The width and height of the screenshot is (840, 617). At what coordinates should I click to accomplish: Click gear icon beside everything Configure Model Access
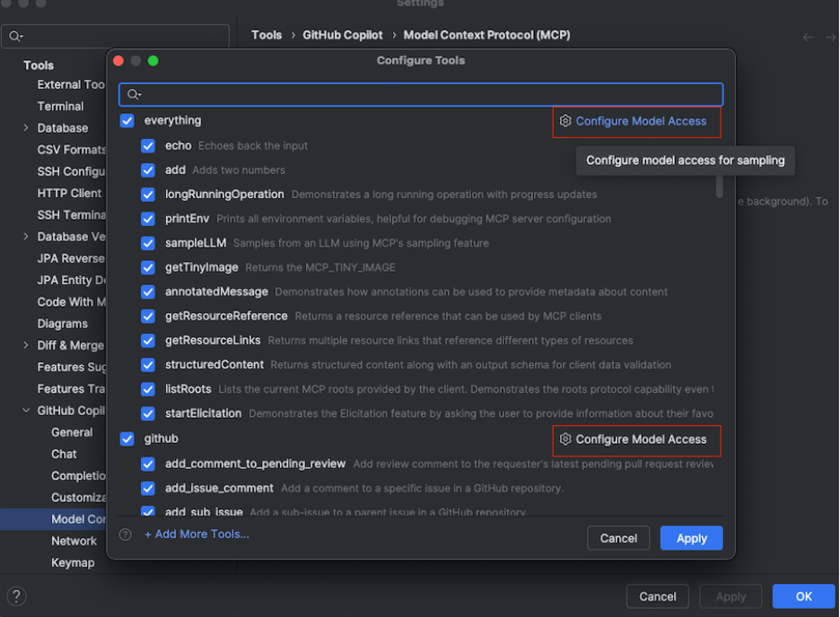tap(564, 121)
